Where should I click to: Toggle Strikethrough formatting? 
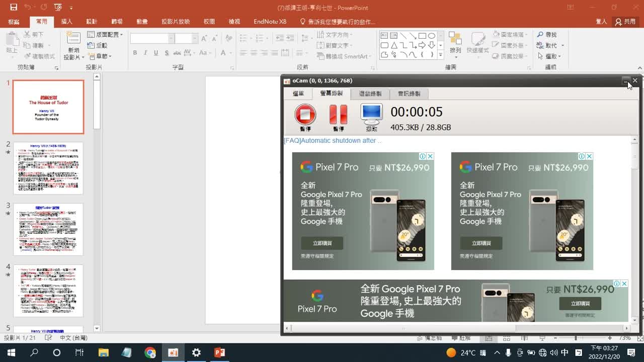pos(178,53)
